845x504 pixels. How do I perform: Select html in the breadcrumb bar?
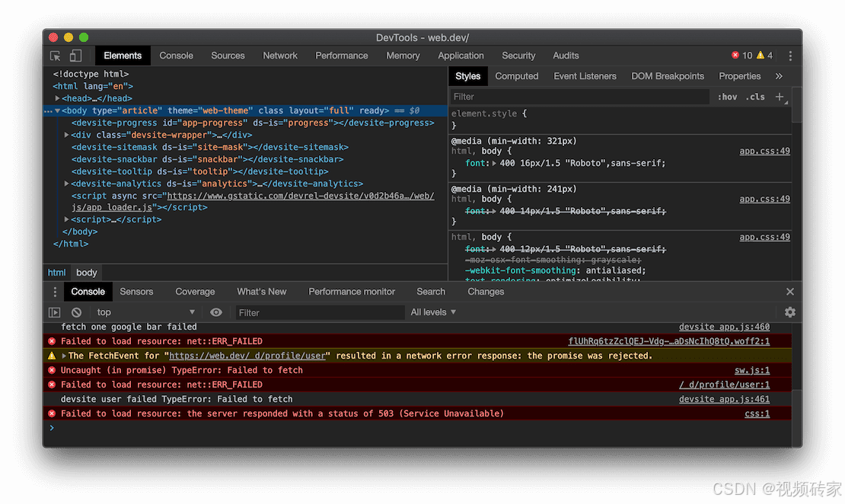(56, 273)
